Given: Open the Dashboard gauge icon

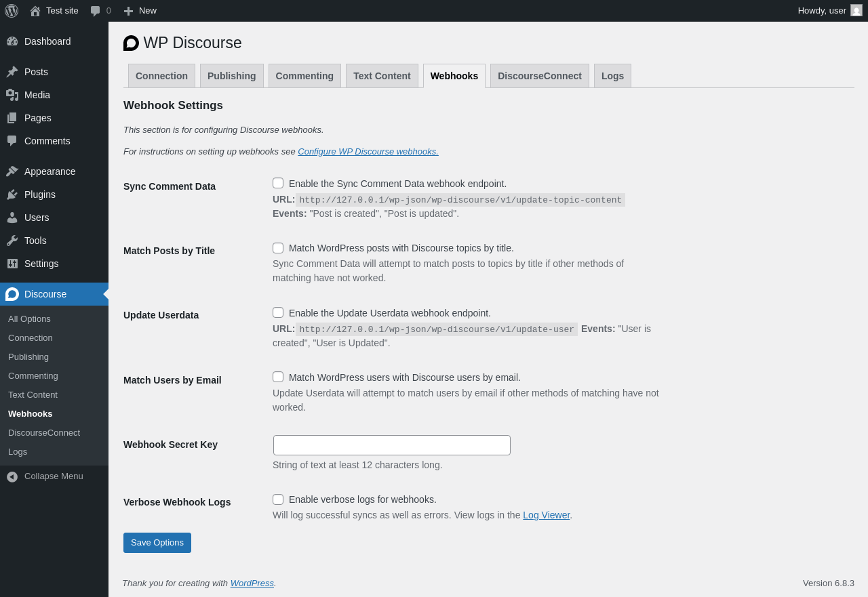Looking at the screenshot, I should (12, 41).
